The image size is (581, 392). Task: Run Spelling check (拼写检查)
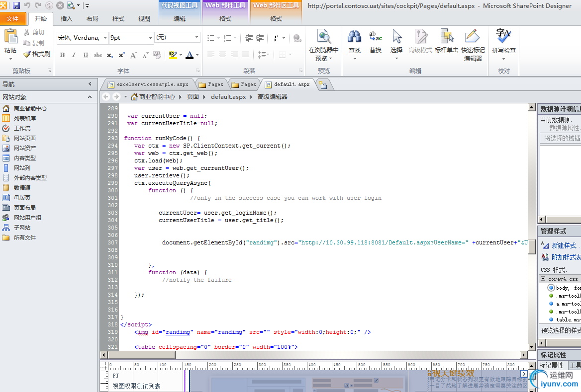(x=503, y=44)
